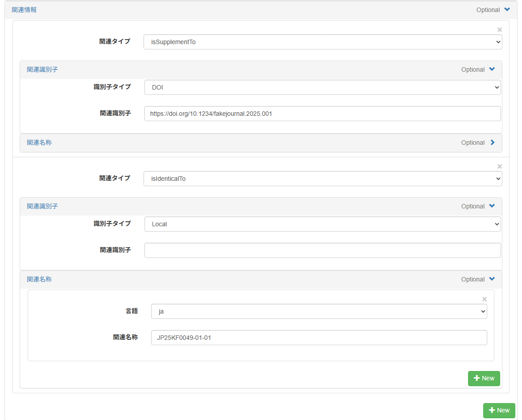Screen dimensions: 522x420
Task: Collapse second 関連識別子 panel chevron
Action: pos(492,206)
